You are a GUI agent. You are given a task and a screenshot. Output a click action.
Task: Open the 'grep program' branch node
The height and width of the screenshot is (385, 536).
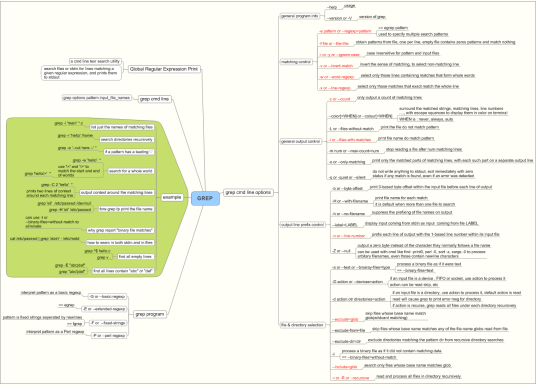click(x=150, y=314)
